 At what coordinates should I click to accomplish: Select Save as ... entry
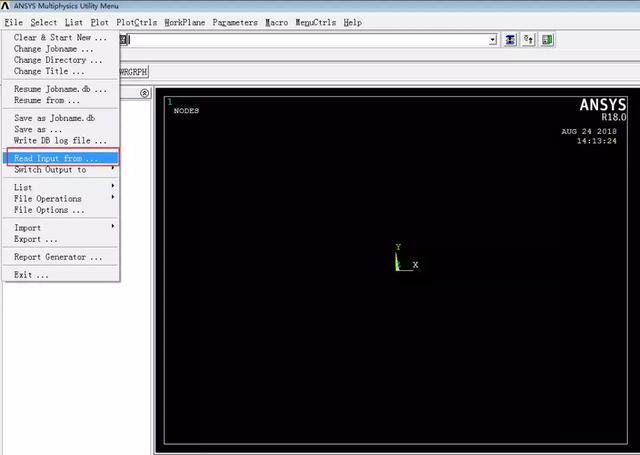point(60,129)
